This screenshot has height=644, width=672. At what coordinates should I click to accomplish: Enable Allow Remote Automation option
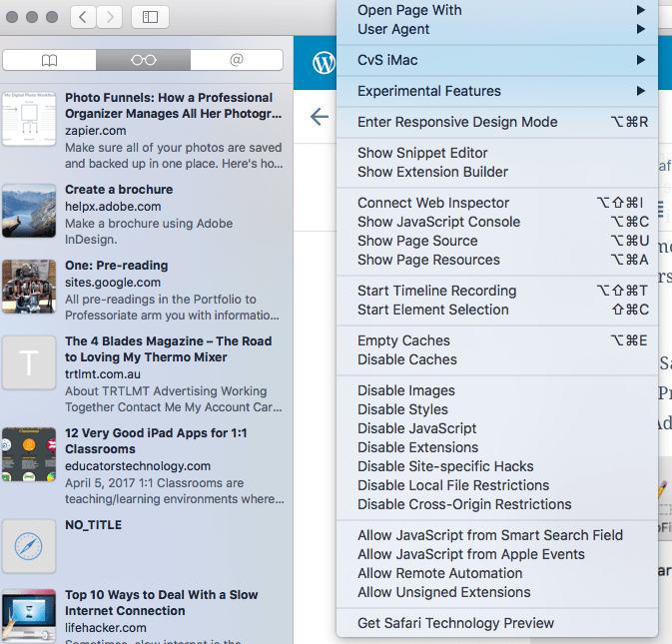coord(439,573)
